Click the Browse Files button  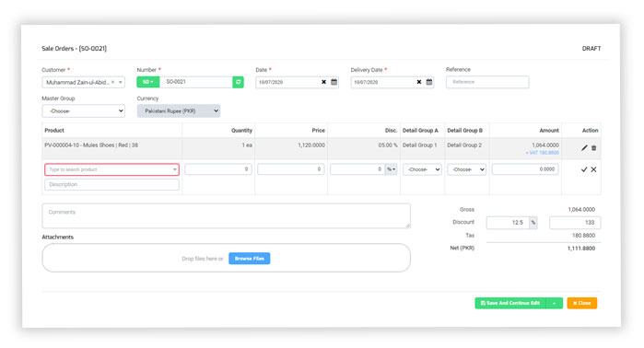tap(250, 258)
